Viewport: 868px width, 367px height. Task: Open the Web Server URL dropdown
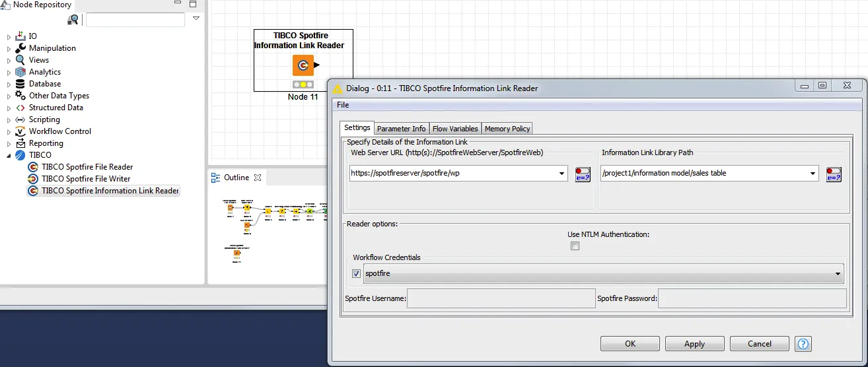pos(561,174)
